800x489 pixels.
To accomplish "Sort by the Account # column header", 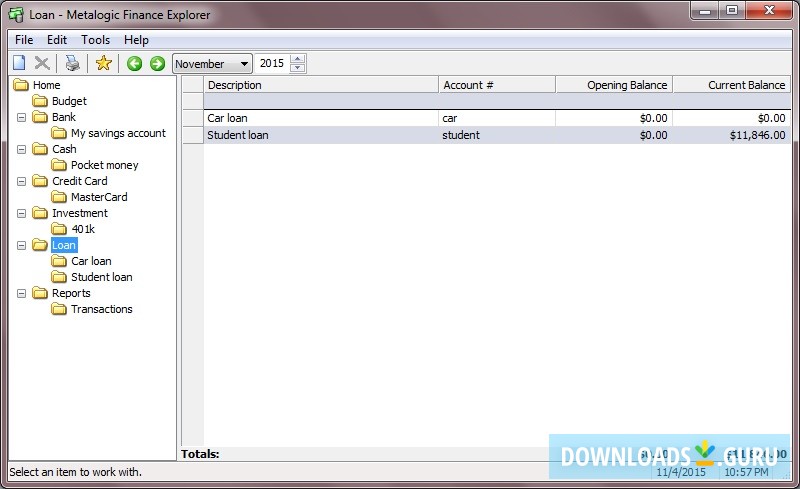I will [x=497, y=85].
